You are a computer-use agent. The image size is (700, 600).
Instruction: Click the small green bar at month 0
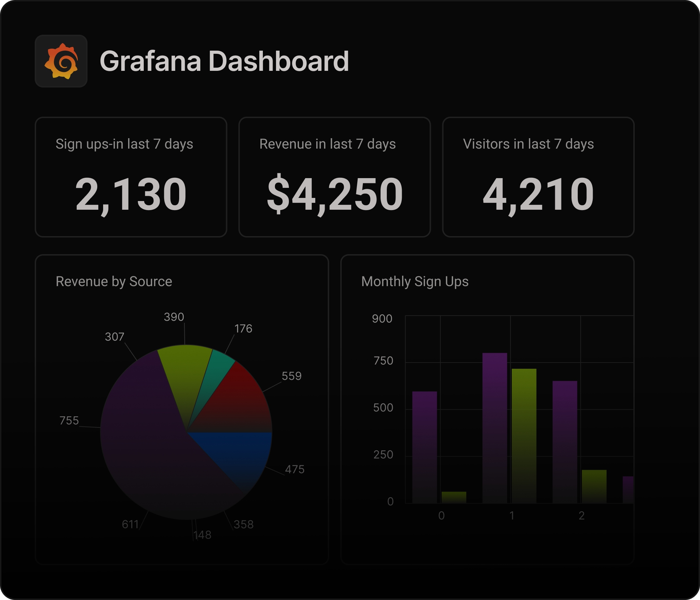pos(453,497)
